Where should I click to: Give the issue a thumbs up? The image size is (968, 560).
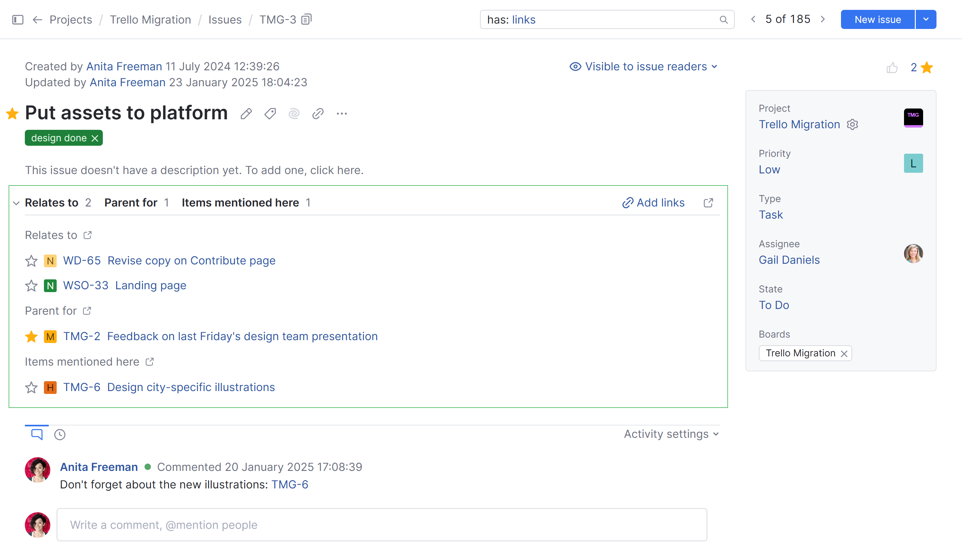point(893,67)
